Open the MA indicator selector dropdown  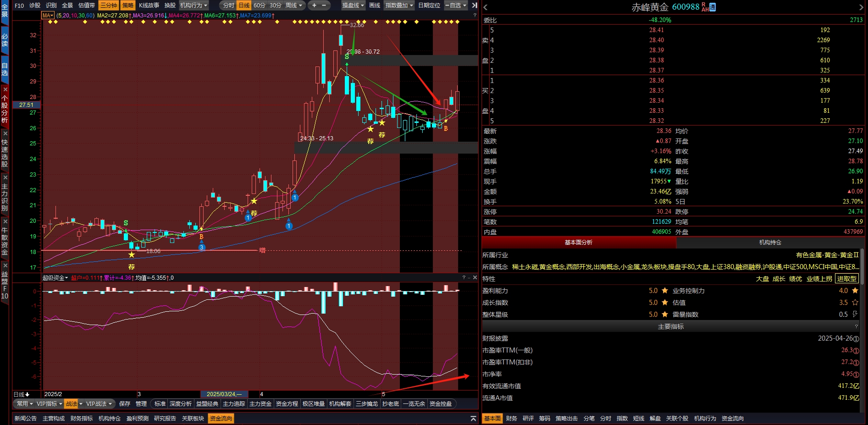48,16
